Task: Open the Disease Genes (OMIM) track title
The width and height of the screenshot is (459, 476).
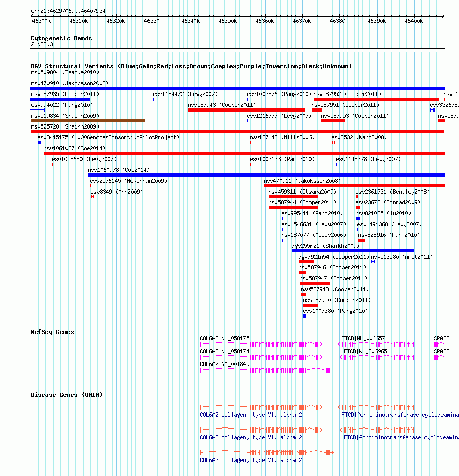Action: [x=67, y=395]
